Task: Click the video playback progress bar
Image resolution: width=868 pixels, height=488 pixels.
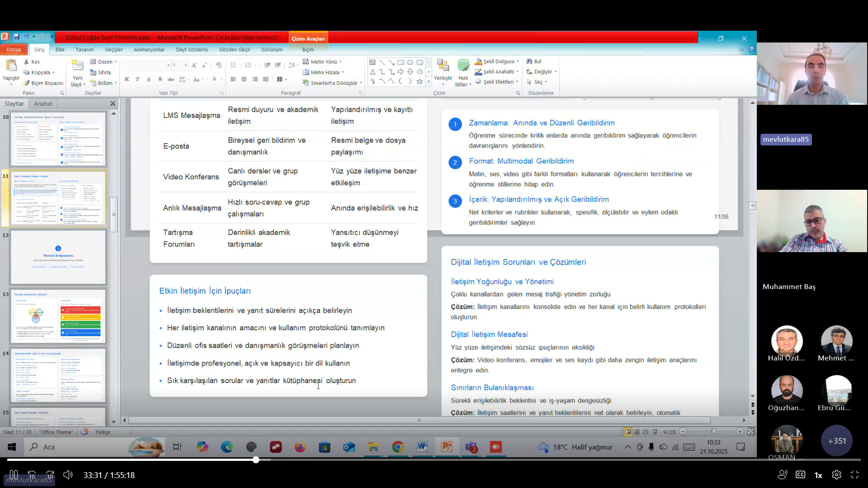Action: point(434,460)
